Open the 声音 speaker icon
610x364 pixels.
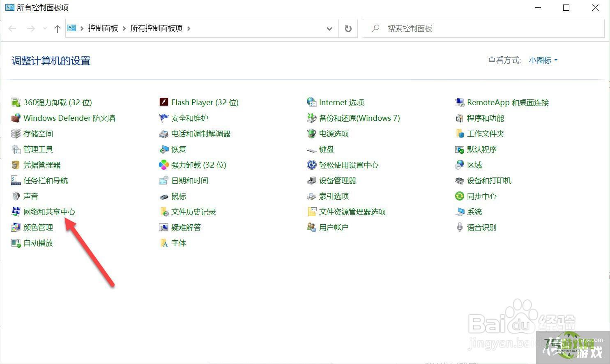[x=16, y=196]
